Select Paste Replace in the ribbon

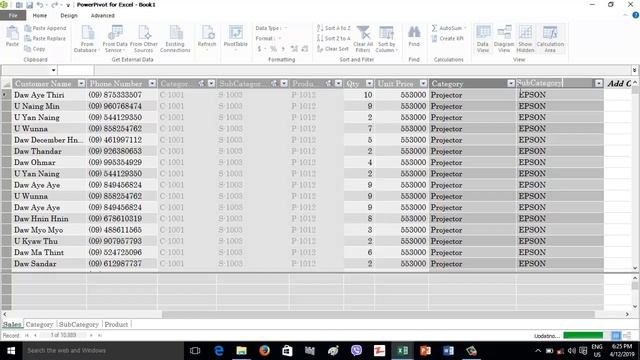[45, 38]
